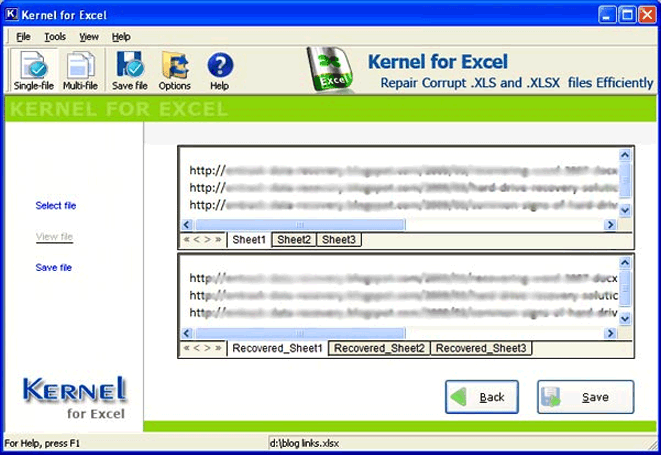Click right arrow of original pane horizontal scrollbar
661x455 pixels.
610,225
